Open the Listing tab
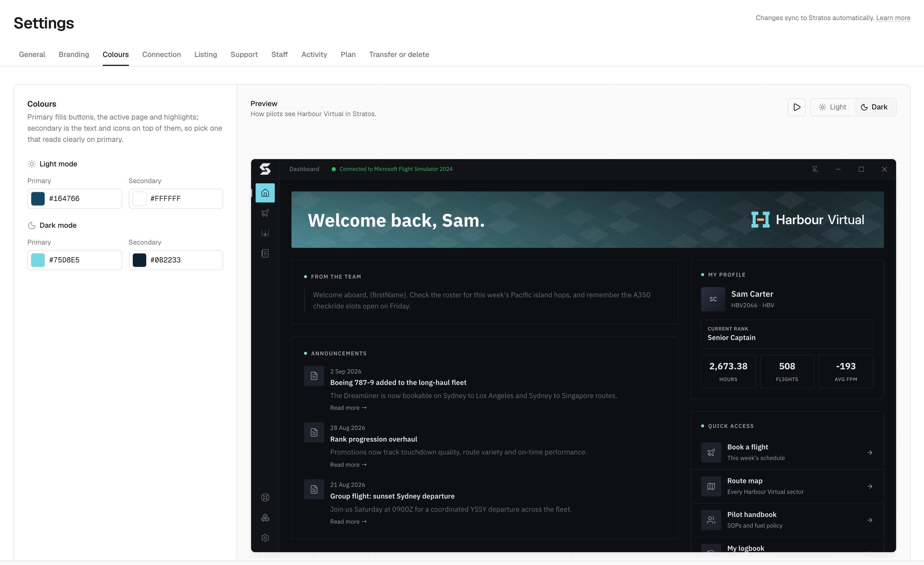 [206, 54]
